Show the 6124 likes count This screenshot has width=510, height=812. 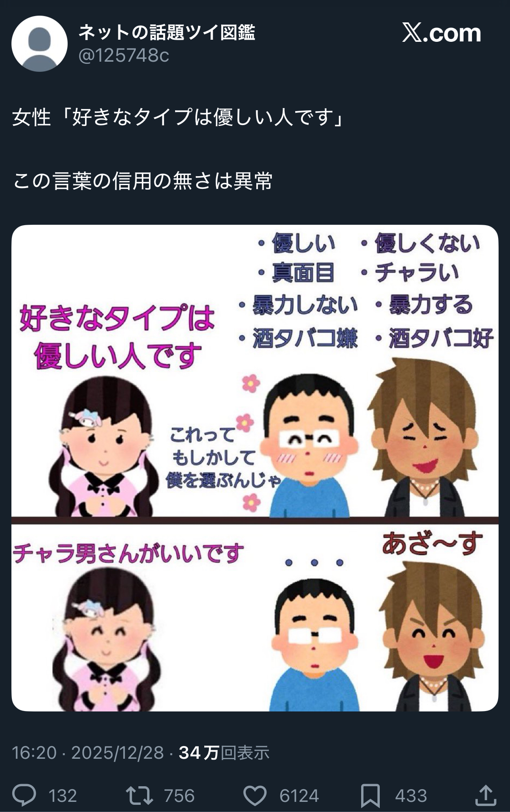(299, 796)
